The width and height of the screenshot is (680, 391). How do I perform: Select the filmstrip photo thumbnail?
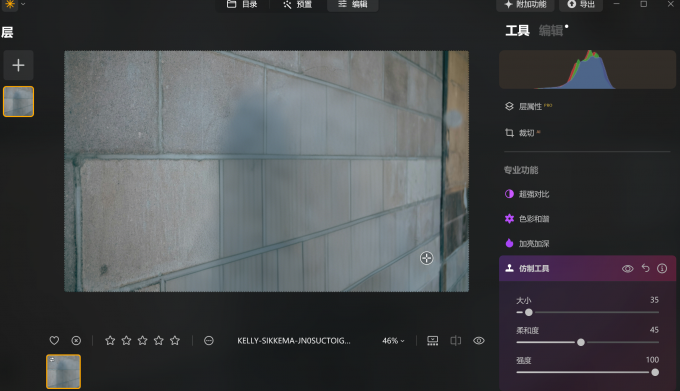(x=63, y=371)
